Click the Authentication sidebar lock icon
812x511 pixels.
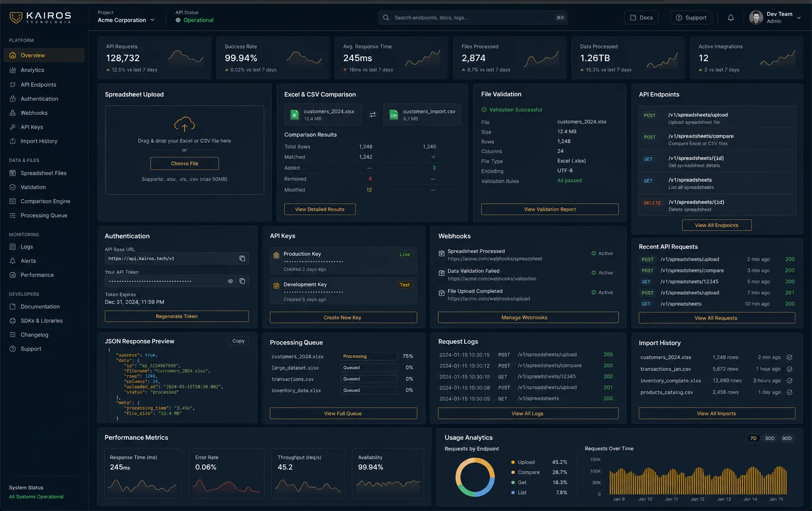(13, 99)
